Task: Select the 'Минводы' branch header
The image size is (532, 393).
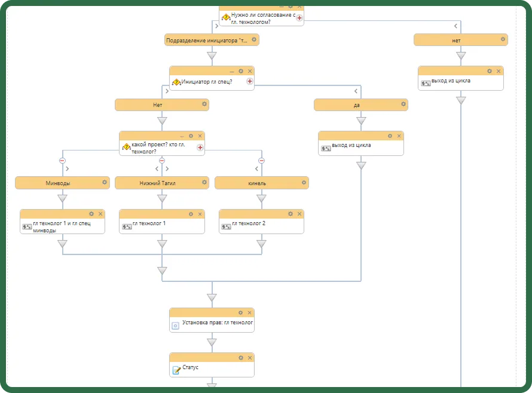Action: 62,183
